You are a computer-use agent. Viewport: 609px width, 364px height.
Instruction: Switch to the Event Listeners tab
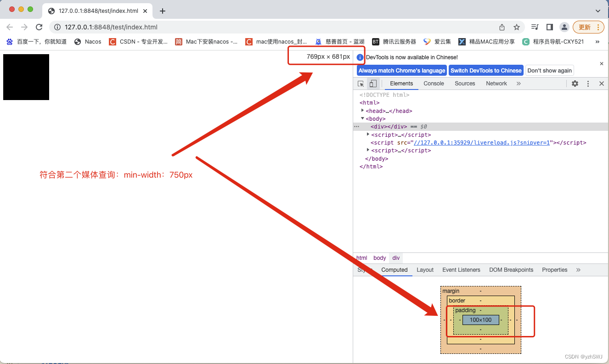[461, 270]
